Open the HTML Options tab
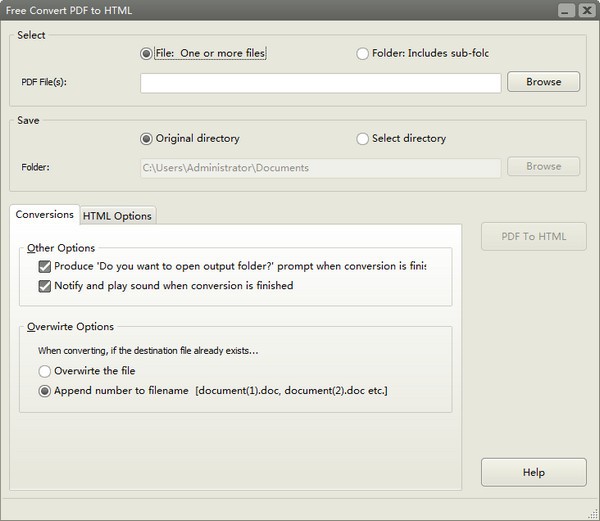Screen dimensions: 600x521 (x=117, y=215)
